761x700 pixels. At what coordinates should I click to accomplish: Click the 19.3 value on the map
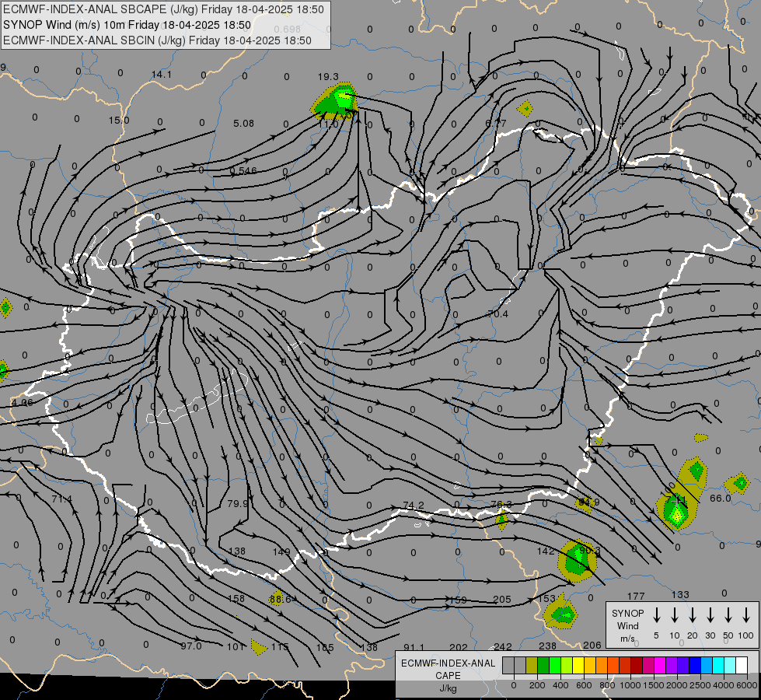328,77
